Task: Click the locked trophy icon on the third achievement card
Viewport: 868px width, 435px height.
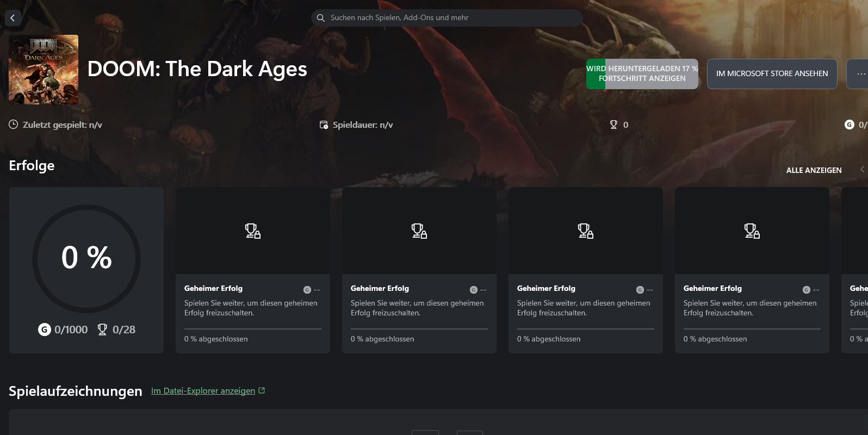Action: tap(586, 231)
